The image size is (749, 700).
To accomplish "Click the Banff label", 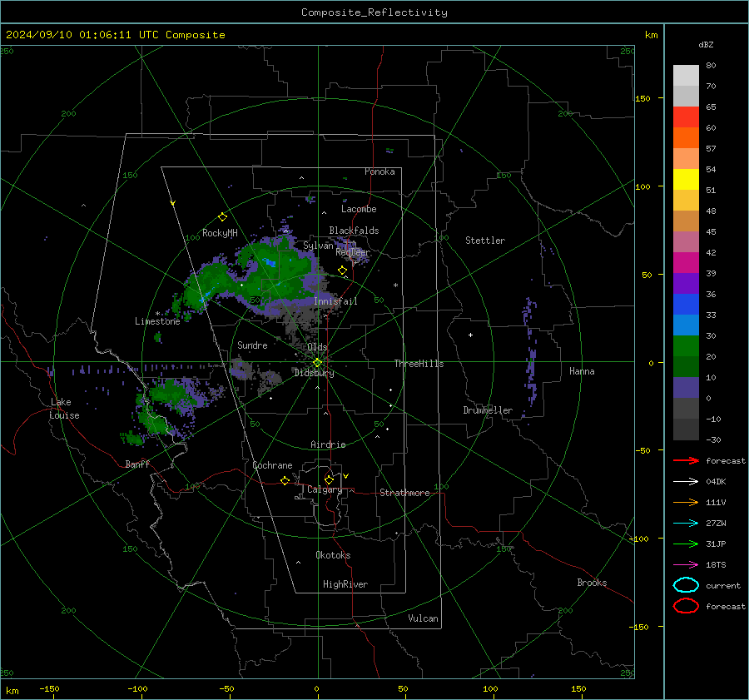I will coord(137,464).
